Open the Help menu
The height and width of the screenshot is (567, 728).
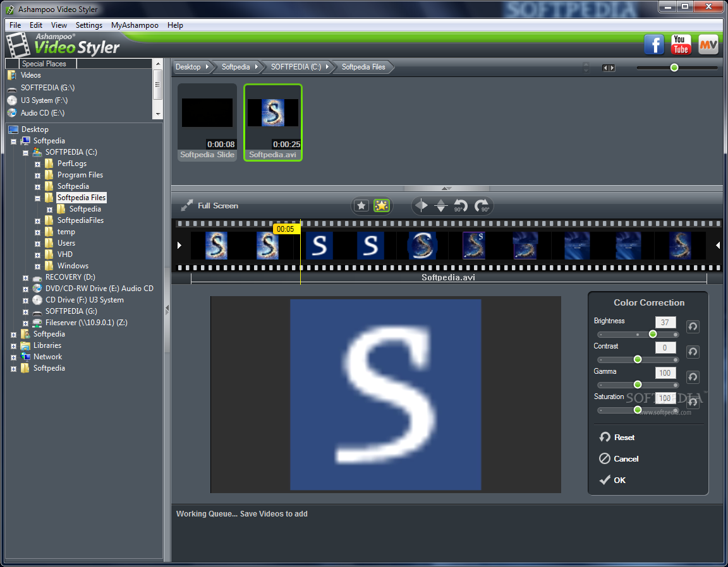tap(175, 25)
